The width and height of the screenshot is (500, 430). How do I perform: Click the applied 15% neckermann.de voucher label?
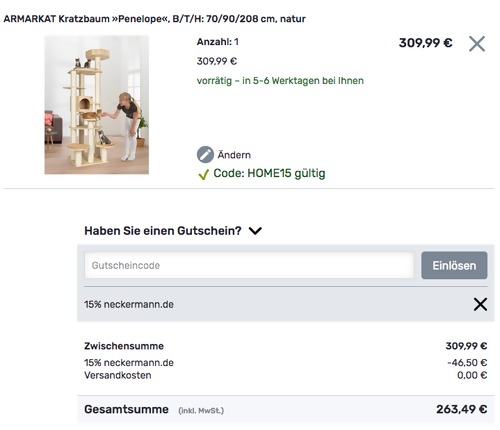(129, 304)
